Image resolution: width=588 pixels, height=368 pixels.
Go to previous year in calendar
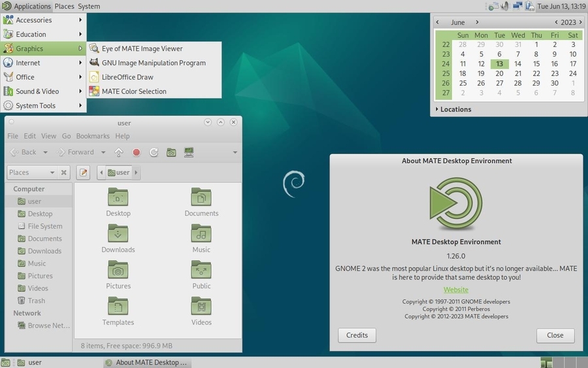click(556, 22)
